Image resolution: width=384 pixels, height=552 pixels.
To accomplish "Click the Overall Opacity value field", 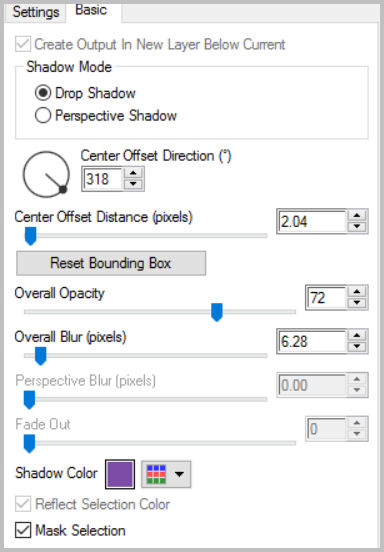I will click(326, 298).
